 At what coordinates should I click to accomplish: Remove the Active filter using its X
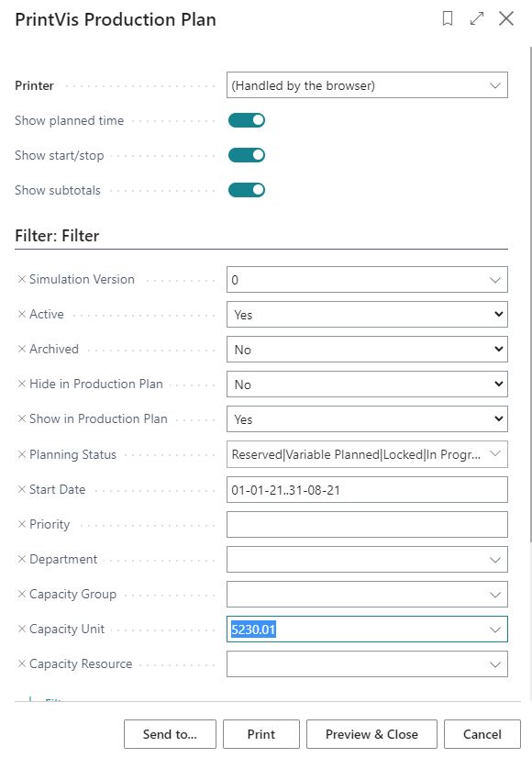point(22,314)
